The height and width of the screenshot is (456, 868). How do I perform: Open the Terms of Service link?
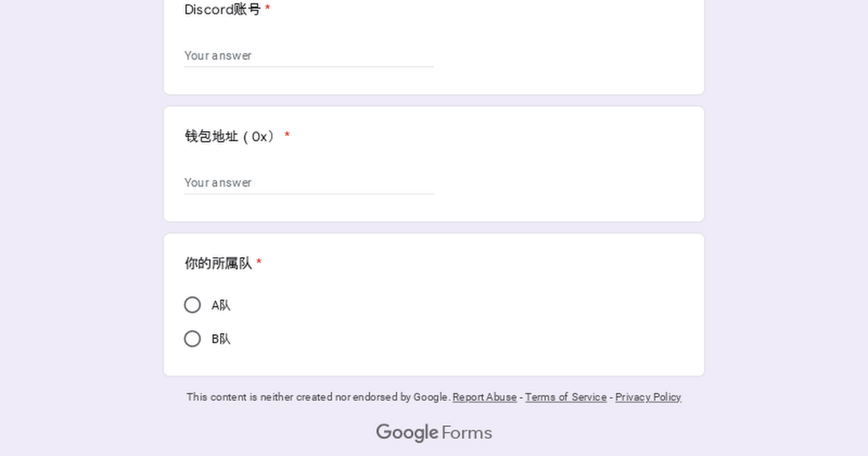tap(566, 397)
